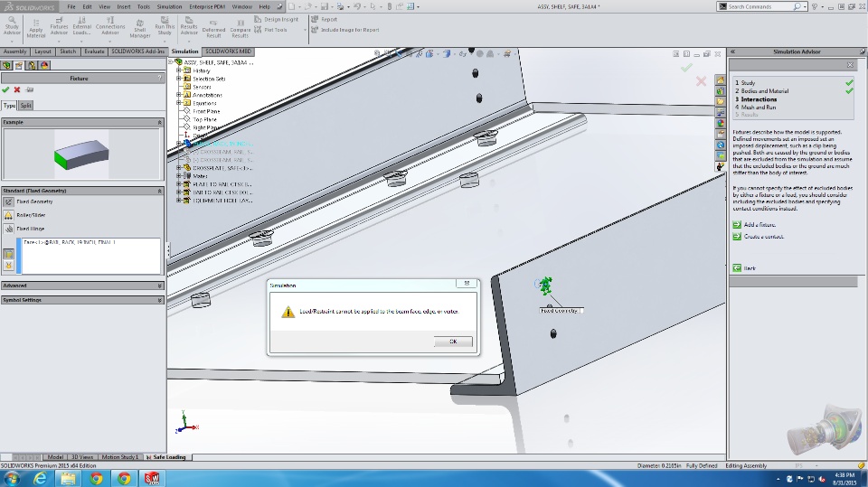Open the Design Insight tool

point(277,19)
